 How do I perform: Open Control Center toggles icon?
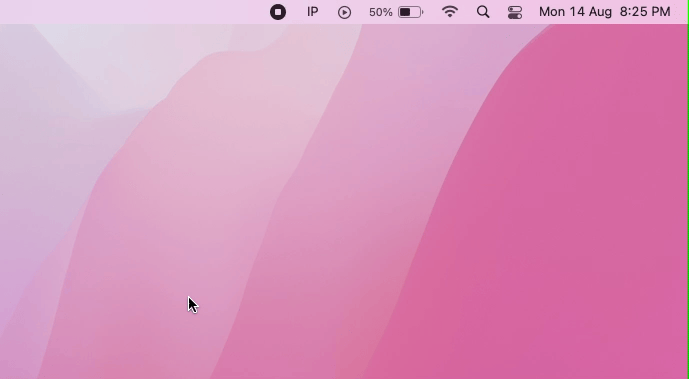click(515, 12)
